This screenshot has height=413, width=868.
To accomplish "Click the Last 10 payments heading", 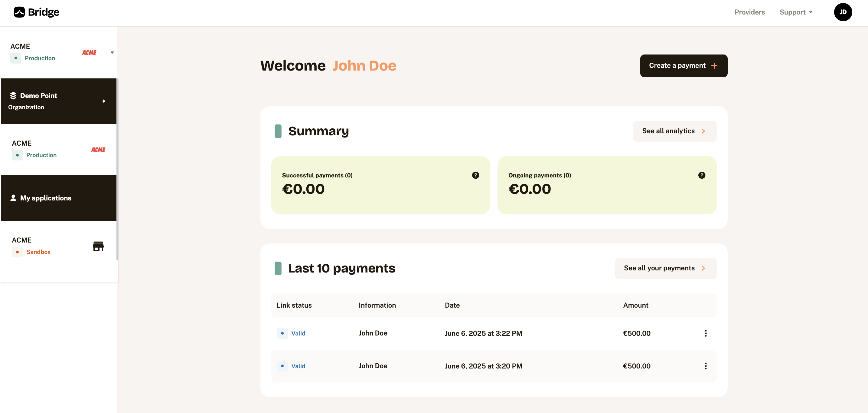I will click(342, 268).
